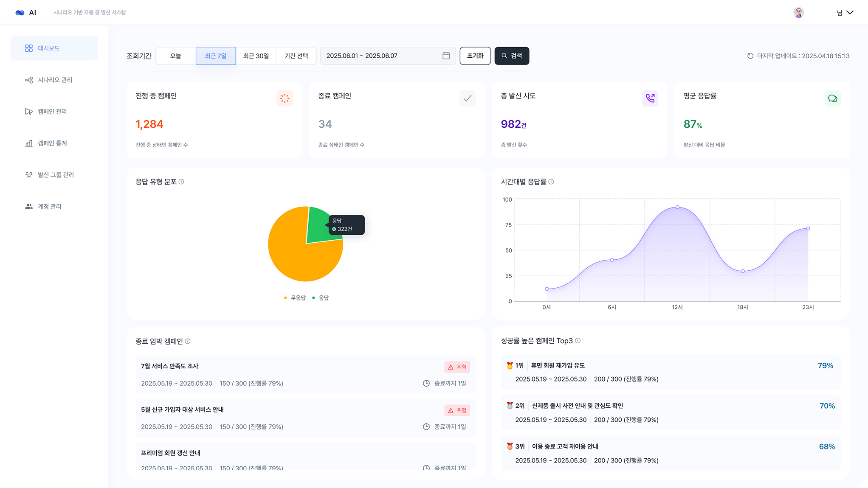Click the info icon next to 성공률 높은 캠페인 Top3
This screenshot has height=488, width=868.
pos(578,341)
